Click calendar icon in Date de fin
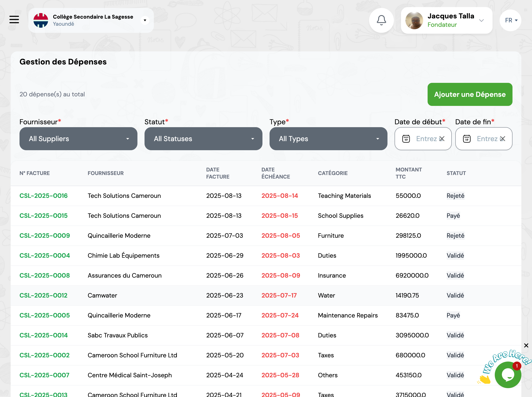Screen dimensions: 532x397 [x=467, y=139]
